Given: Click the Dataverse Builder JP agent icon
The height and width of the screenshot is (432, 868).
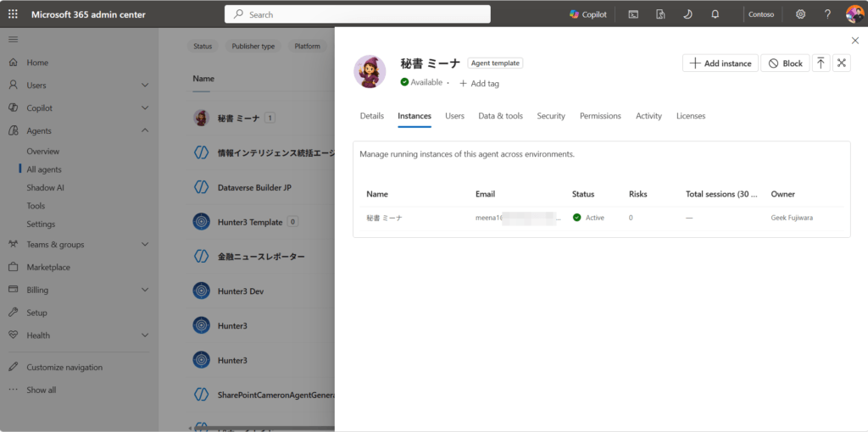Looking at the screenshot, I should click(x=201, y=187).
